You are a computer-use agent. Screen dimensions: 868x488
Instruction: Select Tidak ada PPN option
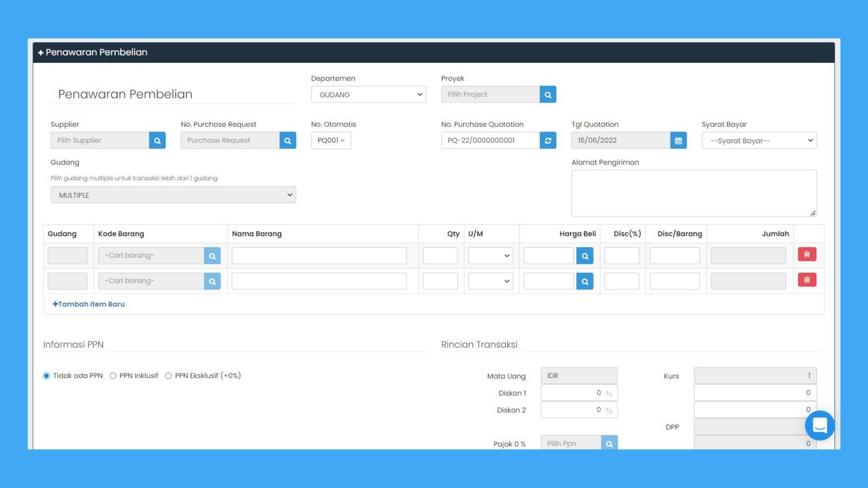46,376
